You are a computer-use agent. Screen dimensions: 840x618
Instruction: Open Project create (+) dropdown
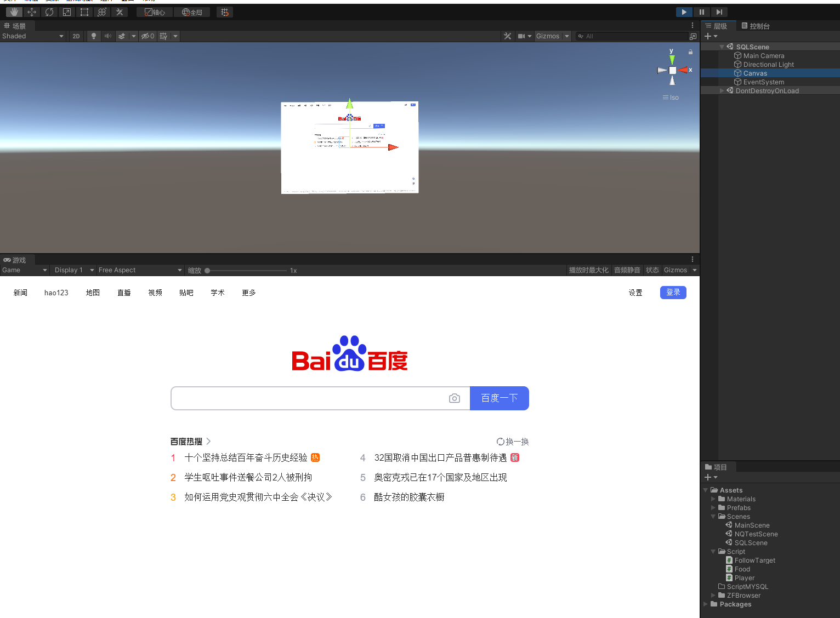[711, 477]
